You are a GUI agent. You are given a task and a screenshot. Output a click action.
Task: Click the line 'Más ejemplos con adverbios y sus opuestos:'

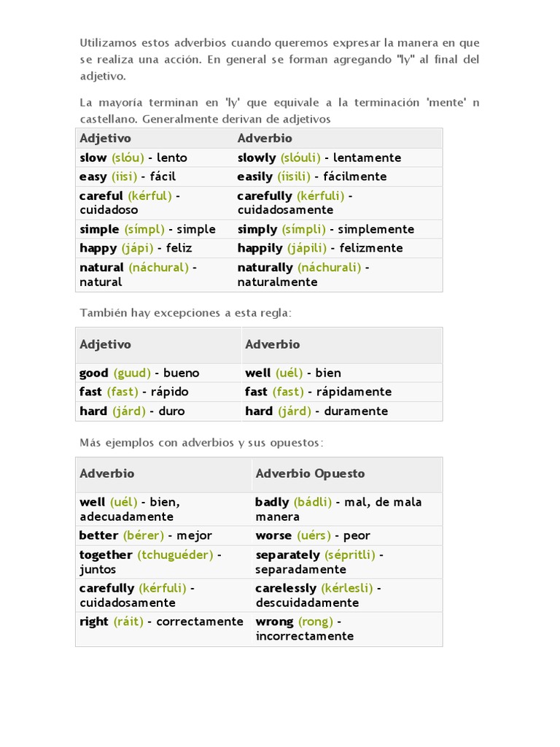(x=201, y=443)
